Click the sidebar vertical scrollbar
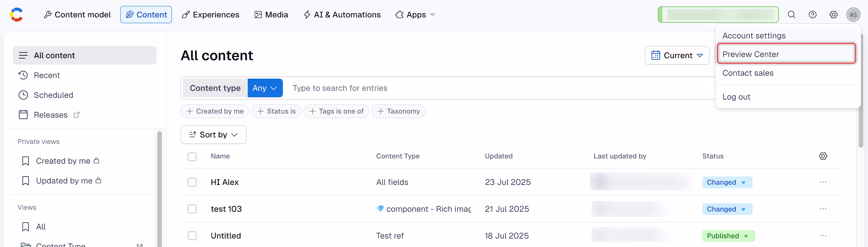This screenshot has height=247, width=868. tap(159, 189)
